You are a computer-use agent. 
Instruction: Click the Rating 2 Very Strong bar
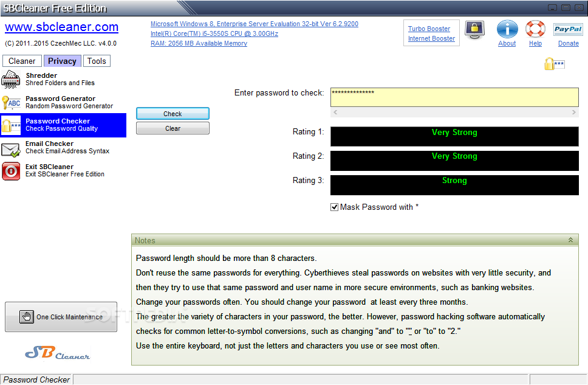[x=454, y=161]
